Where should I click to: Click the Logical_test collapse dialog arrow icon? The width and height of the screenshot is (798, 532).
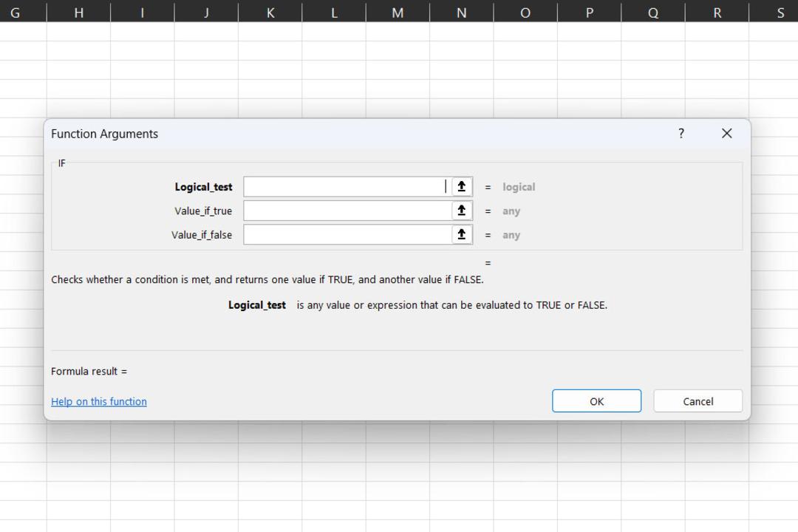(462, 187)
